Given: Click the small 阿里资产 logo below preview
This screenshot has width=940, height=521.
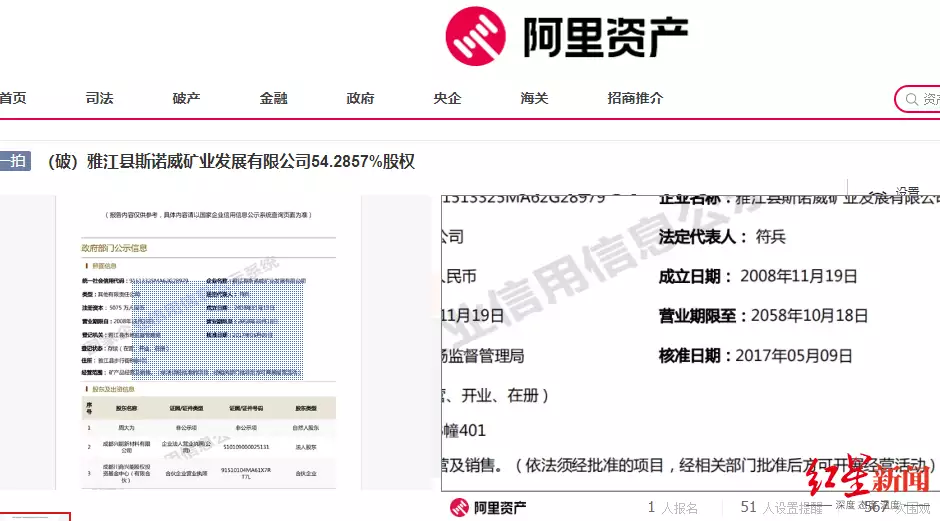Looking at the screenshot, I should coord(488,508).
